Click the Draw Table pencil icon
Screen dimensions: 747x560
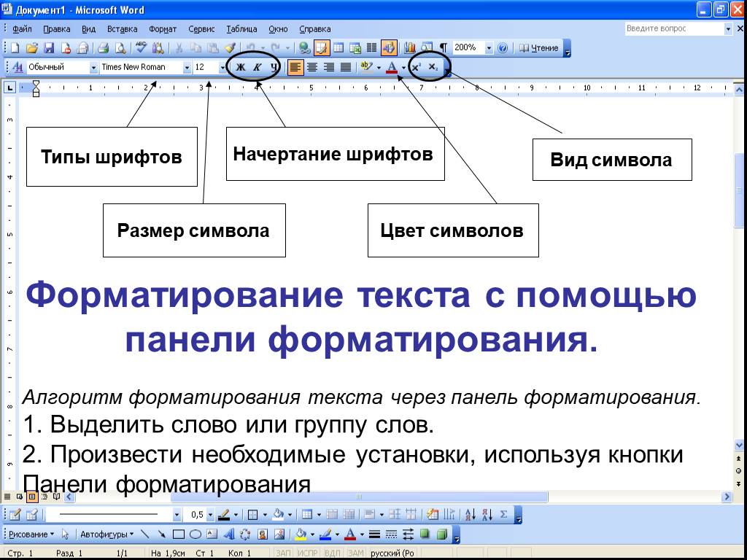coord(15,514)
